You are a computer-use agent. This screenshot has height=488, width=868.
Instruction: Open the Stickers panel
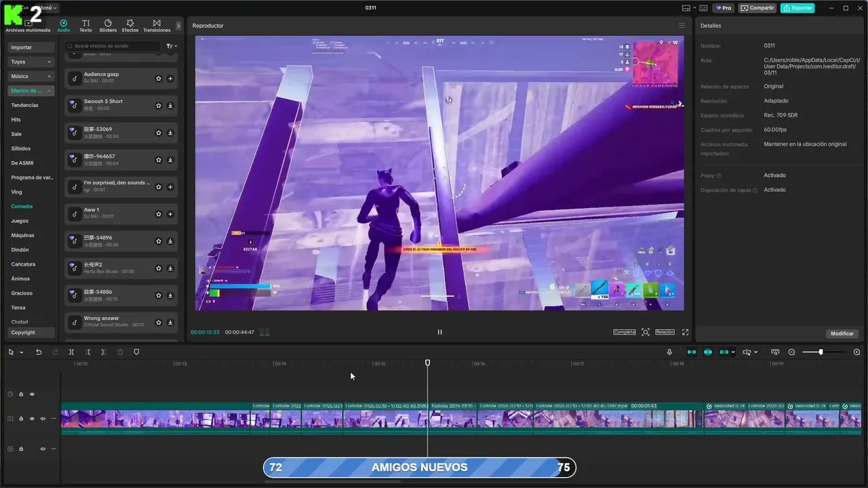point(108,26)
